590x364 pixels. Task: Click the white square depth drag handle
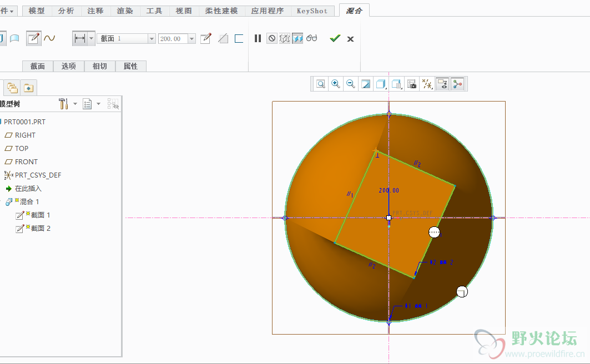pos(389,218)
